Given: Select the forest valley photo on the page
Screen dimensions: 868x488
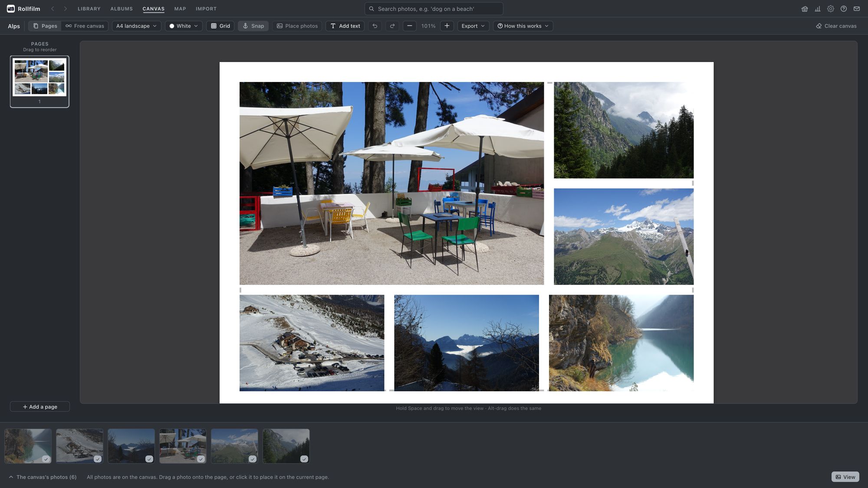Looking at the screenshot, I should [x=624, y=130].
